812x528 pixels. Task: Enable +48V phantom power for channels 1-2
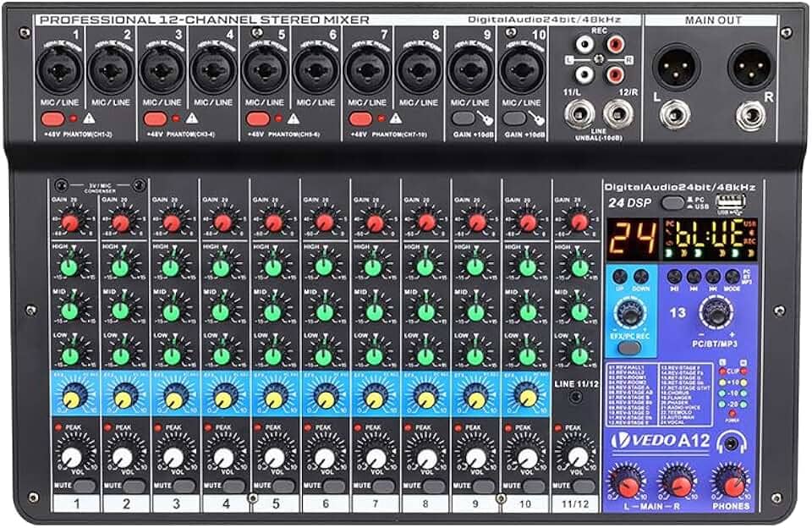(x=51, y=120)
